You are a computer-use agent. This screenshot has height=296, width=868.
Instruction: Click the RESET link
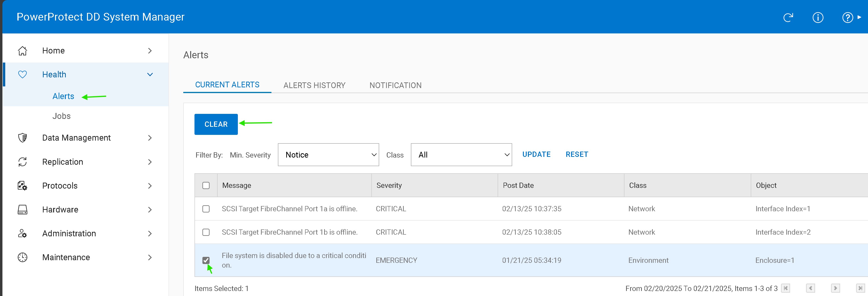coord(577,154)
